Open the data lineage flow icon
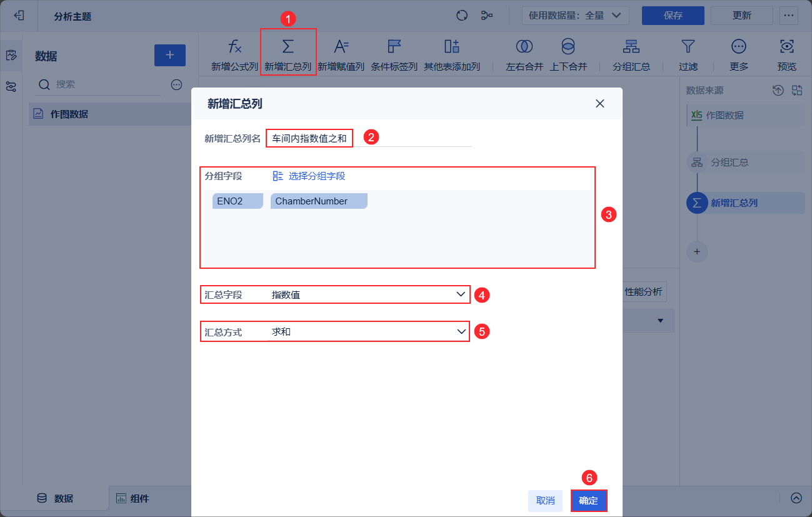Image resolution: width=812 pixels, height=517 pixels. pos(487,16)
